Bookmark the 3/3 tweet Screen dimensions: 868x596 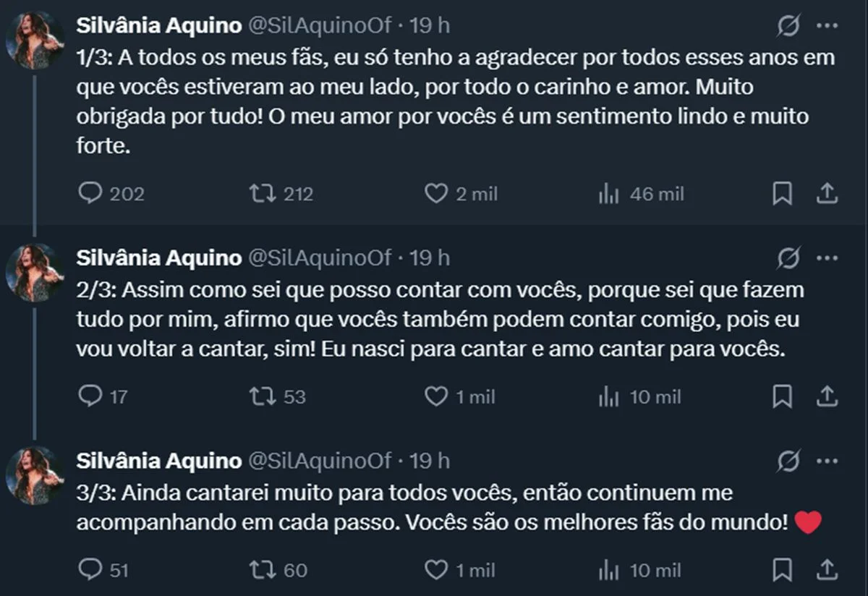782,570
